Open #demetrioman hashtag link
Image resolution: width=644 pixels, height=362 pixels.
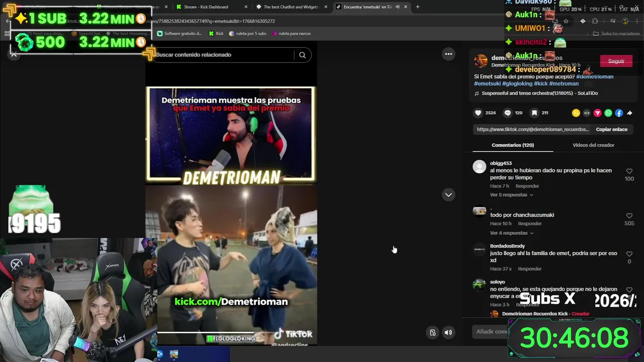point(595,76)
